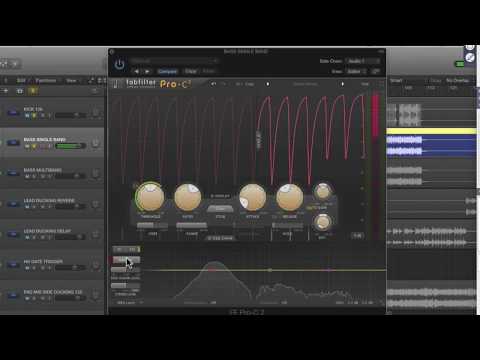Screen dimensions: 480x360
Task: Open the Style selector button
Action: point(220,209)
